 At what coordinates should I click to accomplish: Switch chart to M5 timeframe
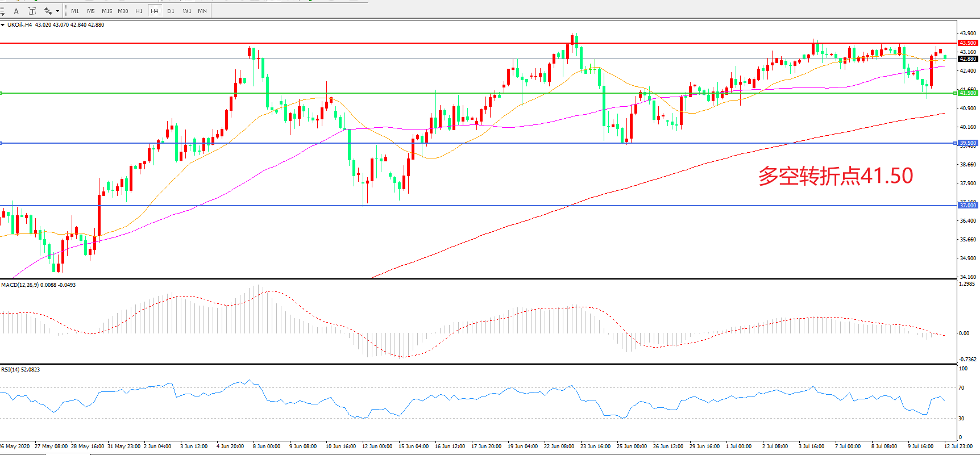91,11
